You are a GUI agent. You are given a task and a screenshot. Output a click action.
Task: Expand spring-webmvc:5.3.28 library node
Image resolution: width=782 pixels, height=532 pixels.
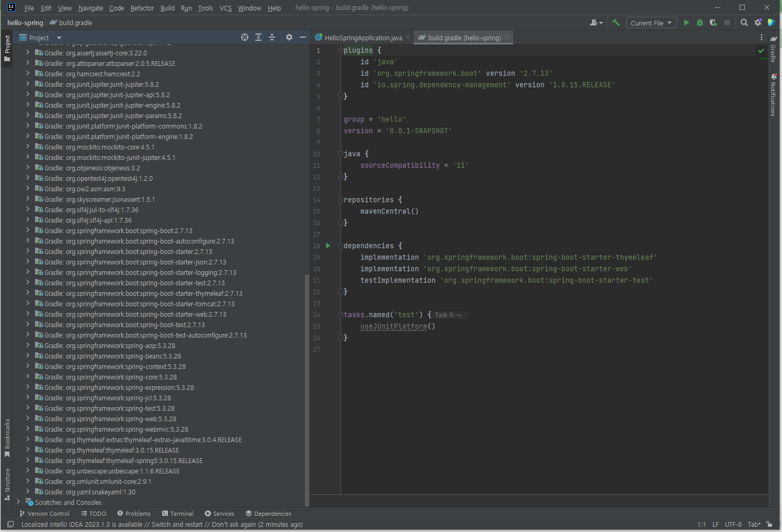point(28,429)
